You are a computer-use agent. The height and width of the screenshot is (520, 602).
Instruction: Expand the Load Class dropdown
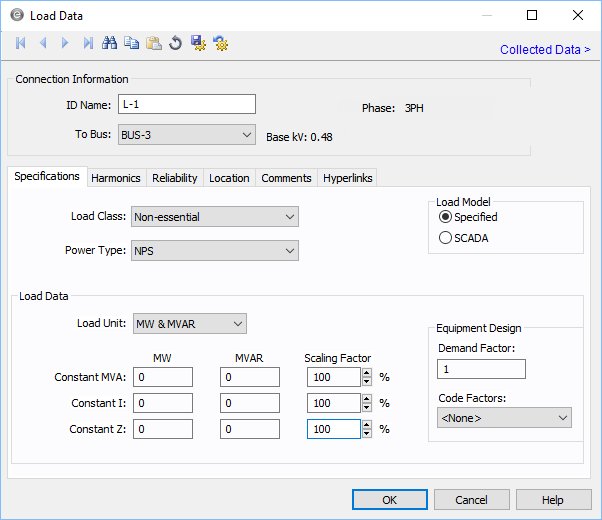tap(215, 217)
